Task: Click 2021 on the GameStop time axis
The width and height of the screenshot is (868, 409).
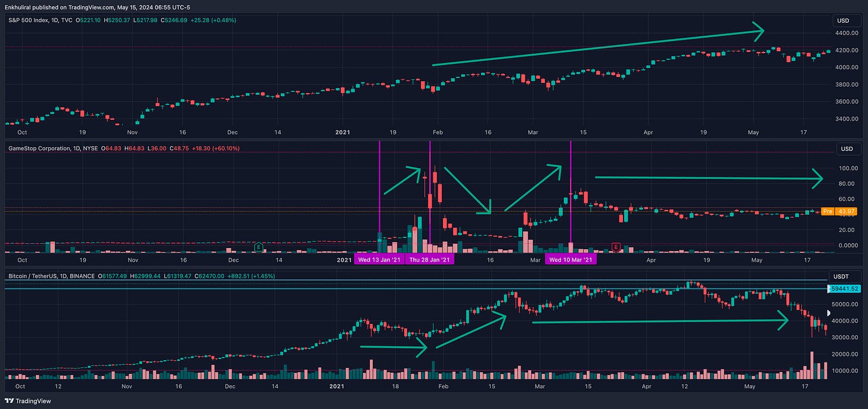Action: pos(344,260)
